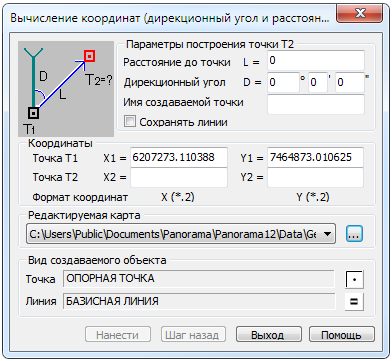392x361 pixels.
Task: Click the distance L input field
Action: coord(316,61)
